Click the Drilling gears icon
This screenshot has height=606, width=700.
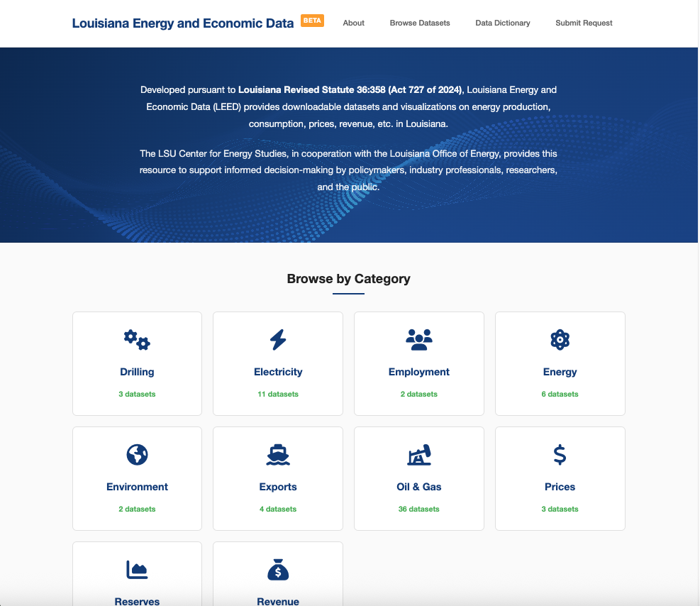[x=137, y=340]
